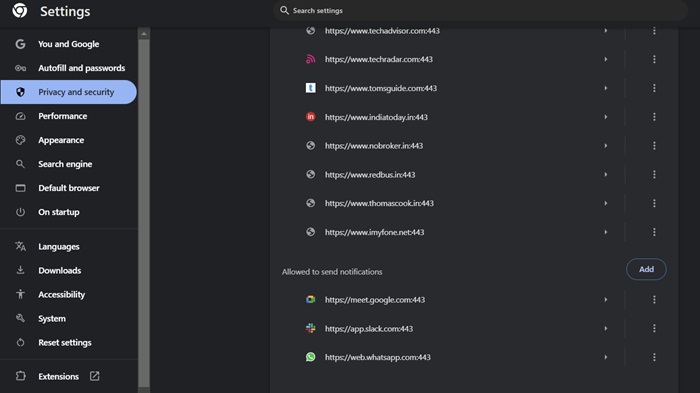Viewport: 700px width, 393px height.
Task: Expand details for meet.google.com entry
Action: 606,299
